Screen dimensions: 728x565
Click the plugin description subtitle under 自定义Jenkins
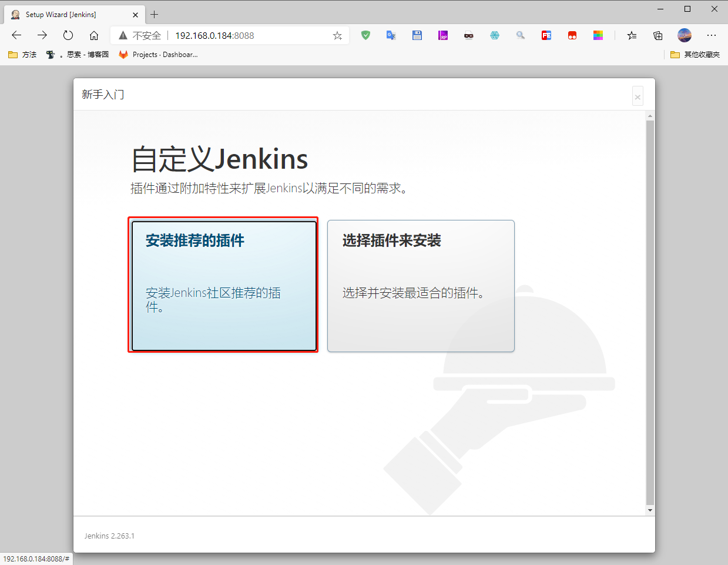click(269, 188)
